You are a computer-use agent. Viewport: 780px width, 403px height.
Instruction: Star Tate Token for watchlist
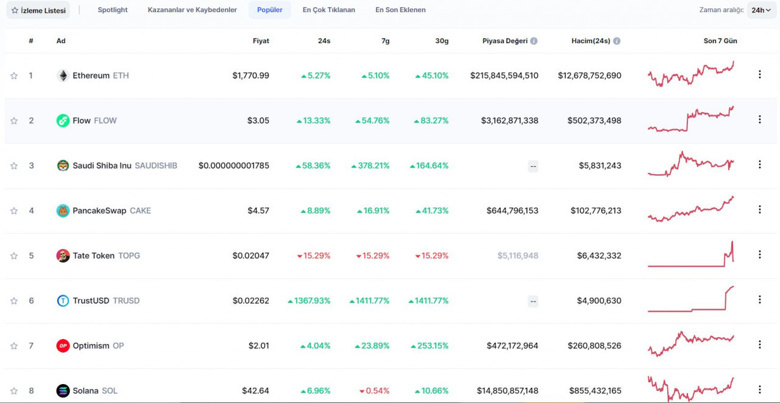click(14, 256)
